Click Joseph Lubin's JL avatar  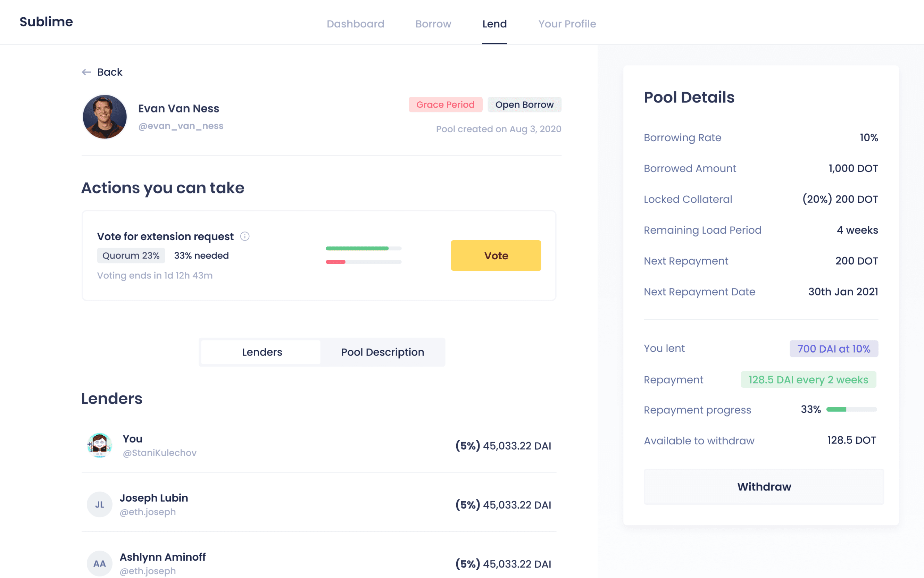99,504
